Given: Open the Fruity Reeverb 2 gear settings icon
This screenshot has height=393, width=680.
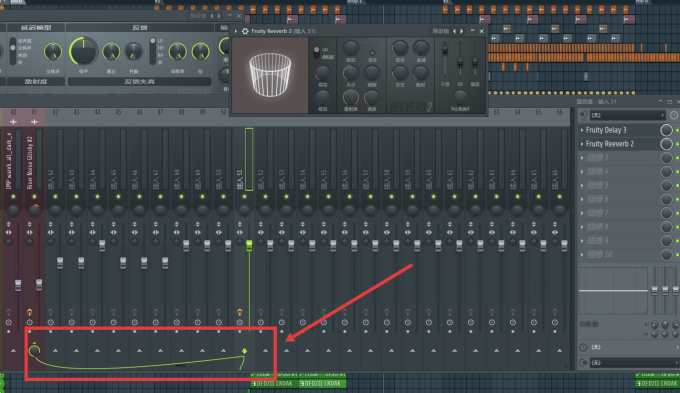Looking at the screenshot, I should coord(245,31).
